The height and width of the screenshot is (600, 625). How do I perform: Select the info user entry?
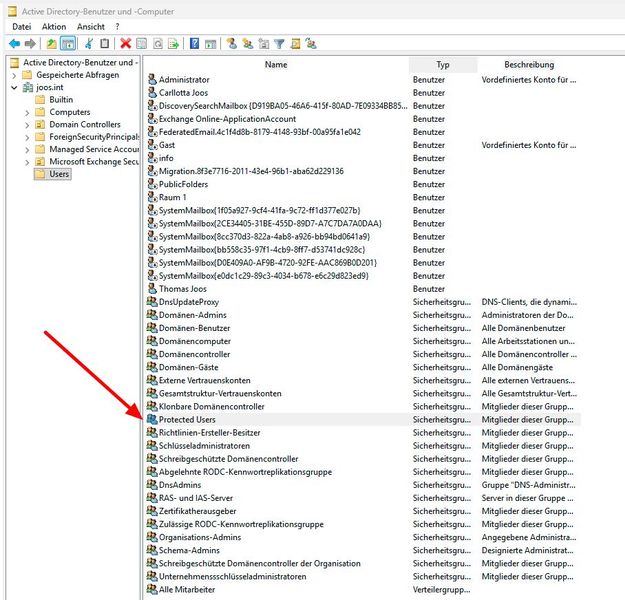[x=166, y=158]
